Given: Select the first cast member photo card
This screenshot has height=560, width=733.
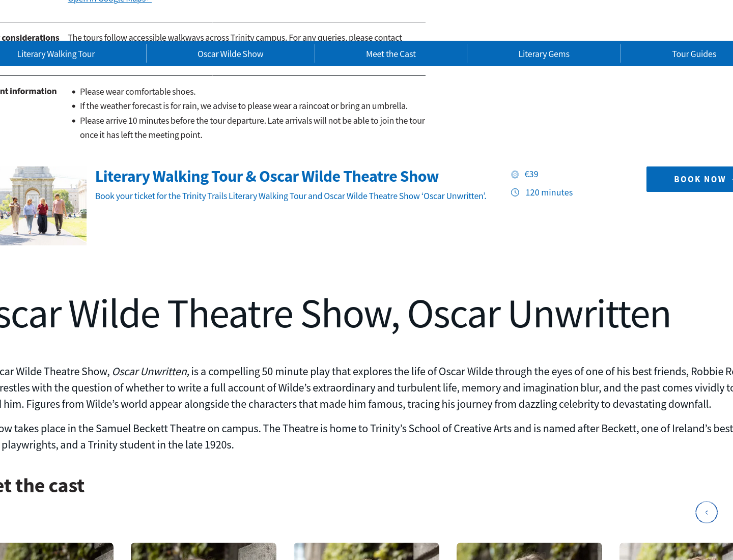Looking at the screenshot, I should (x=57, y=551).
